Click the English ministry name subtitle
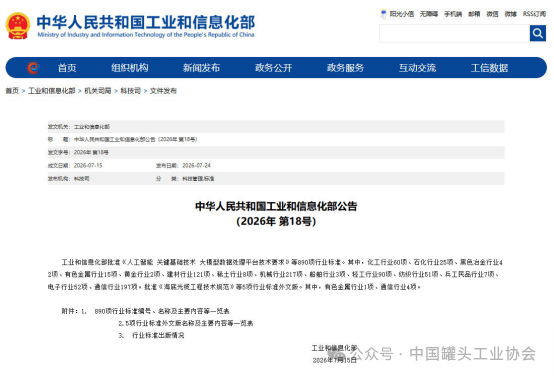 [x=146, y=35]
